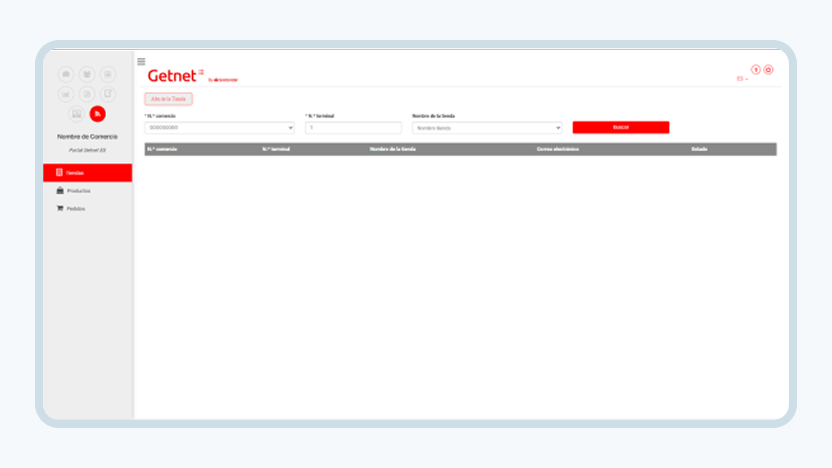Click the N.º terminal column header

click(x=276, y=149)
